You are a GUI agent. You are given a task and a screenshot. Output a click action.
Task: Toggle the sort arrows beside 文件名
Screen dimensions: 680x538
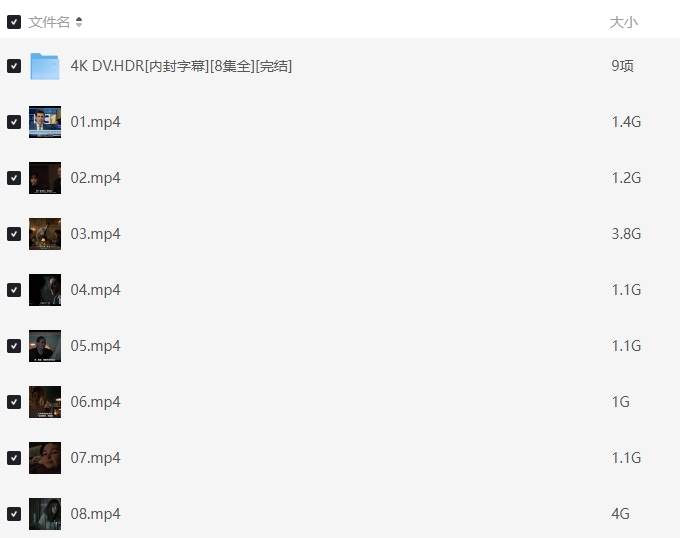coord(79,22)
